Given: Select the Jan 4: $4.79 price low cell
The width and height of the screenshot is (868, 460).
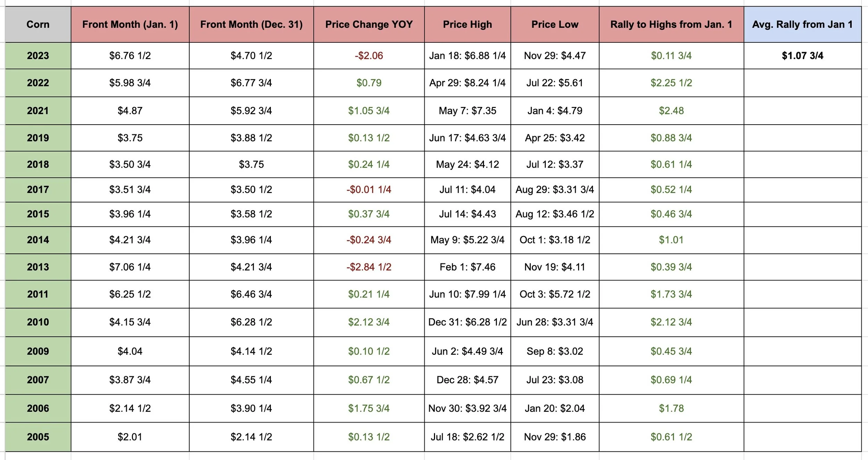Looking at the screenshot, I should 555,111.
